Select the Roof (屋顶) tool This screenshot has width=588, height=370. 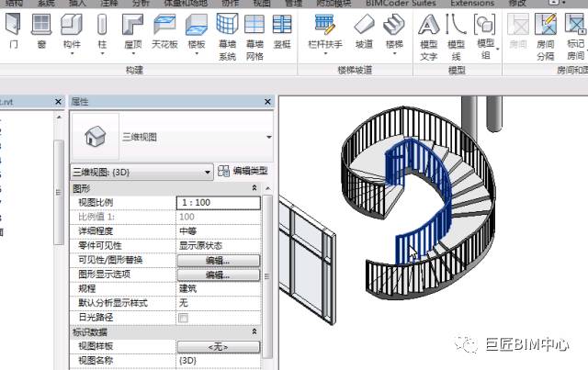click(132, 31)
